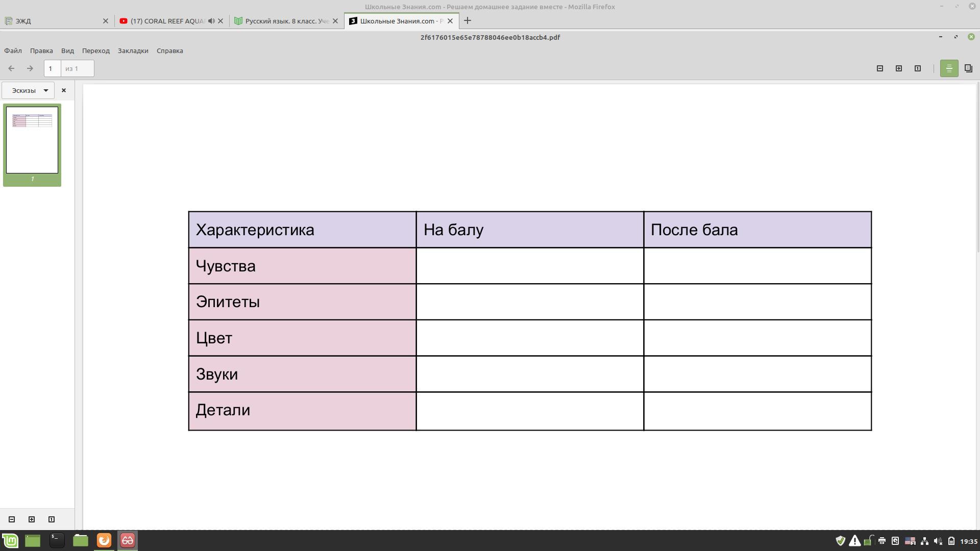Close the thumbnails sidebar panel
980x551 pixels.
tap(64, 90)
